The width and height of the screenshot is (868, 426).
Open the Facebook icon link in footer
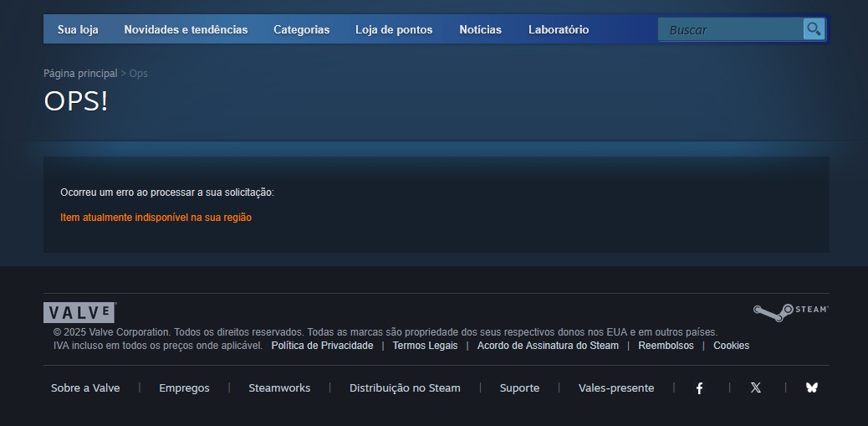699,388
